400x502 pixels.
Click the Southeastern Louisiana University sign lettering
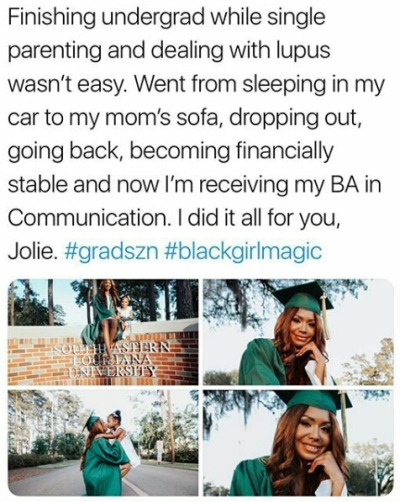click(112, 359)
